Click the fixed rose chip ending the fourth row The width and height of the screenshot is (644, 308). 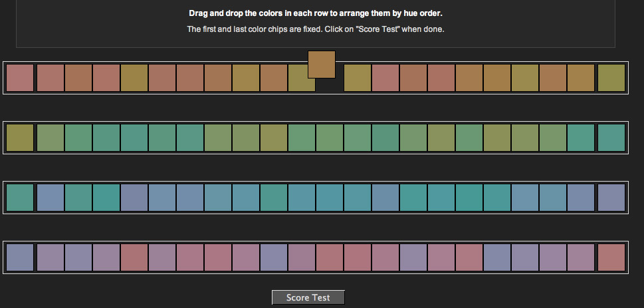(x=611, y=257)
